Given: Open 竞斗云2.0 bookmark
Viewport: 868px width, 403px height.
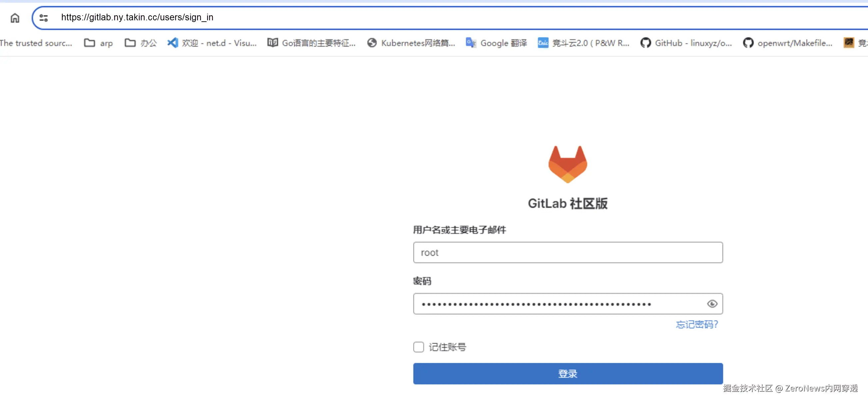Looking at the screenshot, I should 584,43.
